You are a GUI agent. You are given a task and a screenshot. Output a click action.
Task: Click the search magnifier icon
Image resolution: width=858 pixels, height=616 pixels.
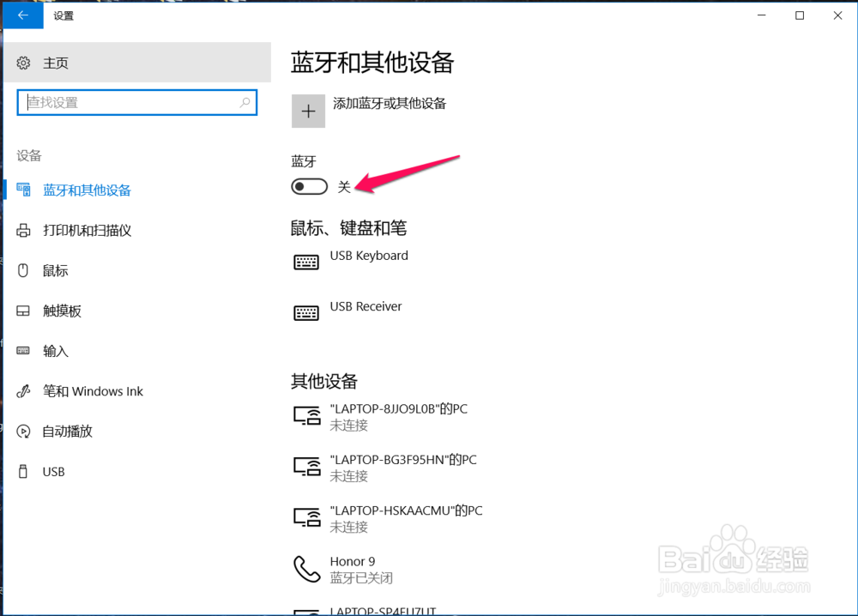tap(245, 102)
